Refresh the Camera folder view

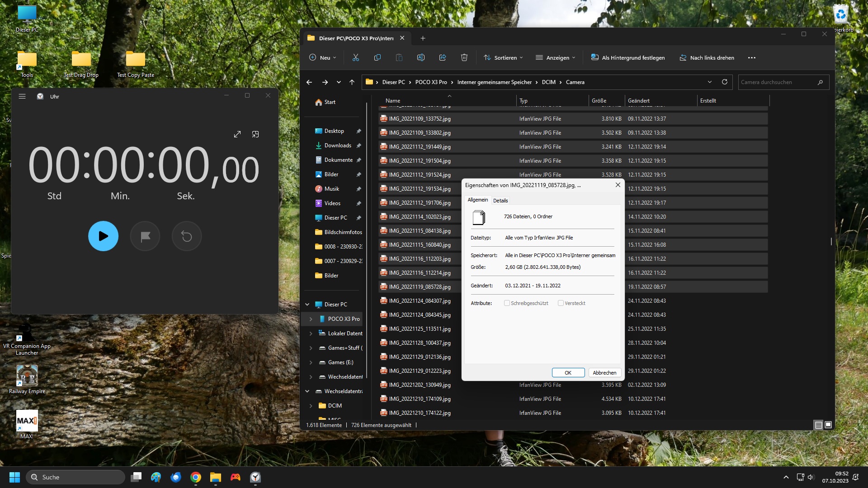[x=724, y=82]
